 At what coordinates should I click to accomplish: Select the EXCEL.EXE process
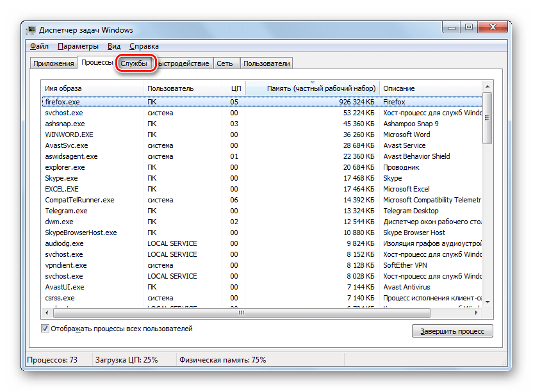tap(262, 189)
